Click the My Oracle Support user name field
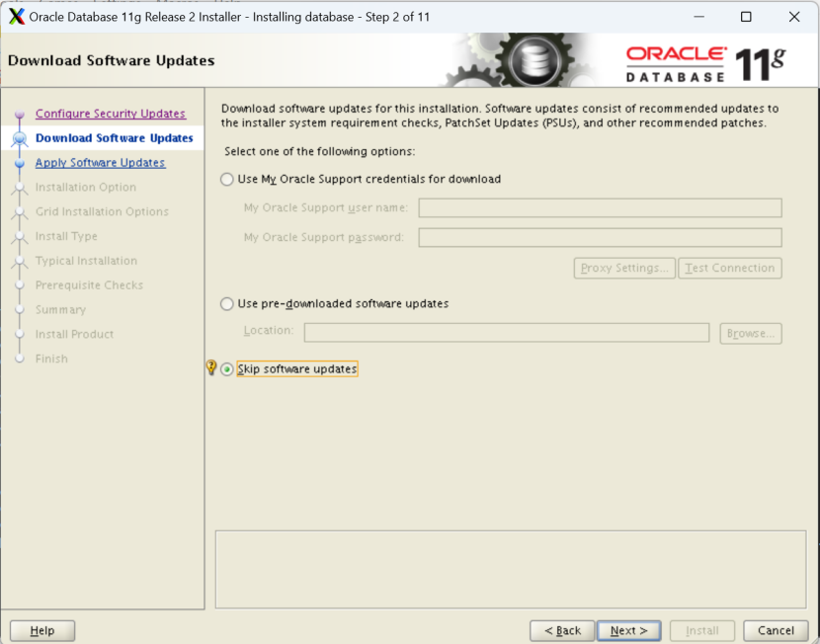This screenshot has width=820, height=644. point(600,207)
